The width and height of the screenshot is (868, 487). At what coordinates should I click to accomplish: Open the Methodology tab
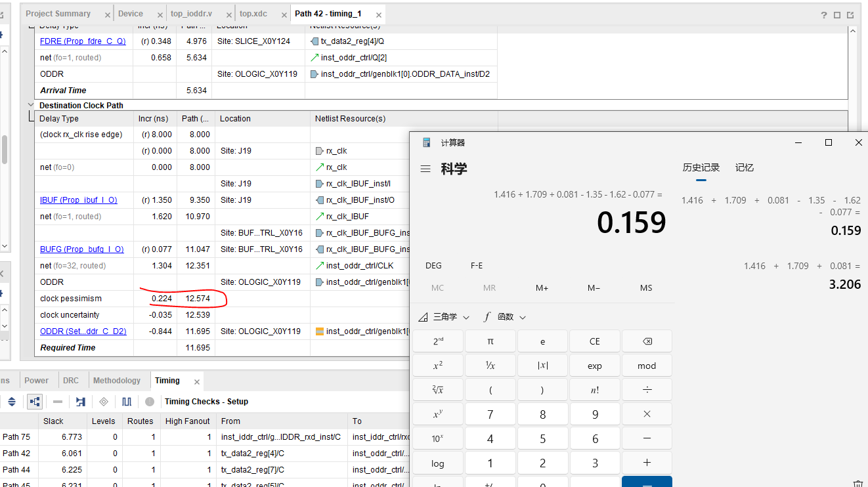coord(117,381)
